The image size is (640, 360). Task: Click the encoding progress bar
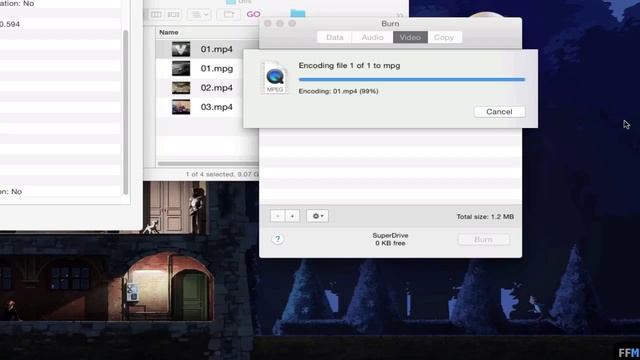click(411, 80)
